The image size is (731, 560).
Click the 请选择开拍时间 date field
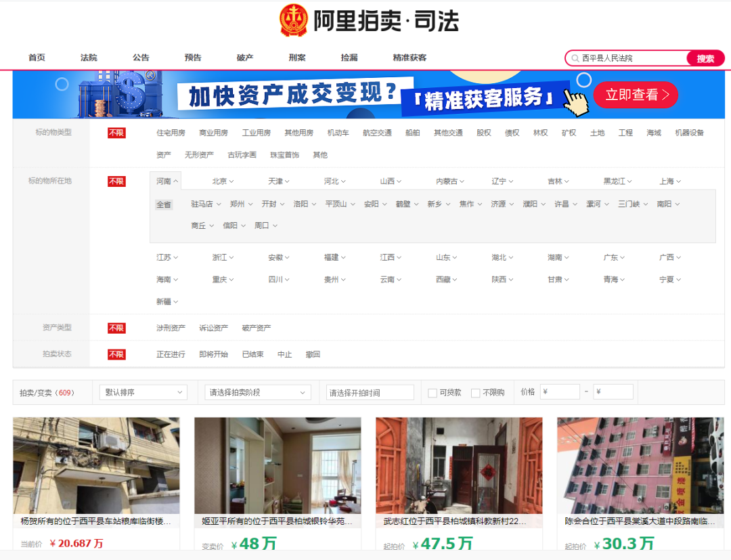370,392
